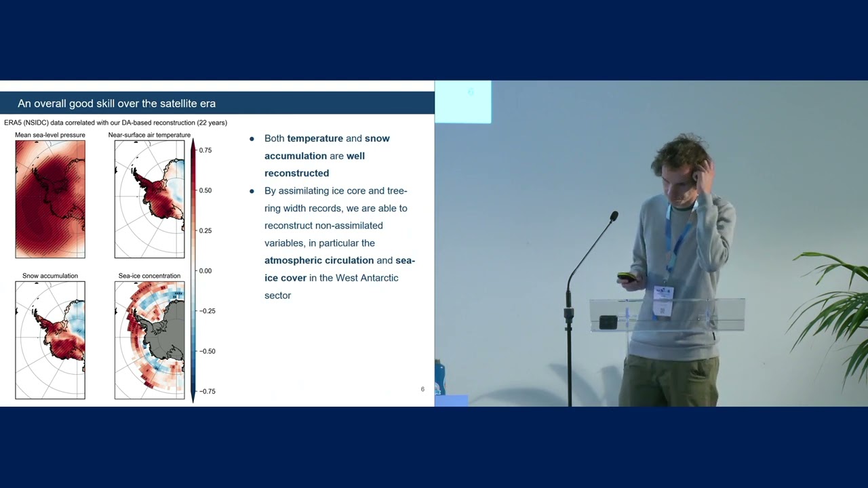Screen dimensions: 868x488
Task: Click the 0.75 colorbar tick label
Action: pyautogui.click(x=205, y=150)
